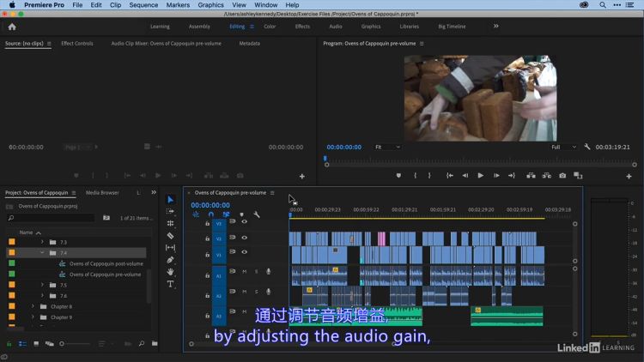Image resolution: width=644 pixels, height=362 pixels.
Task: Toggle snap magnet in timeline
Action: 210,214
